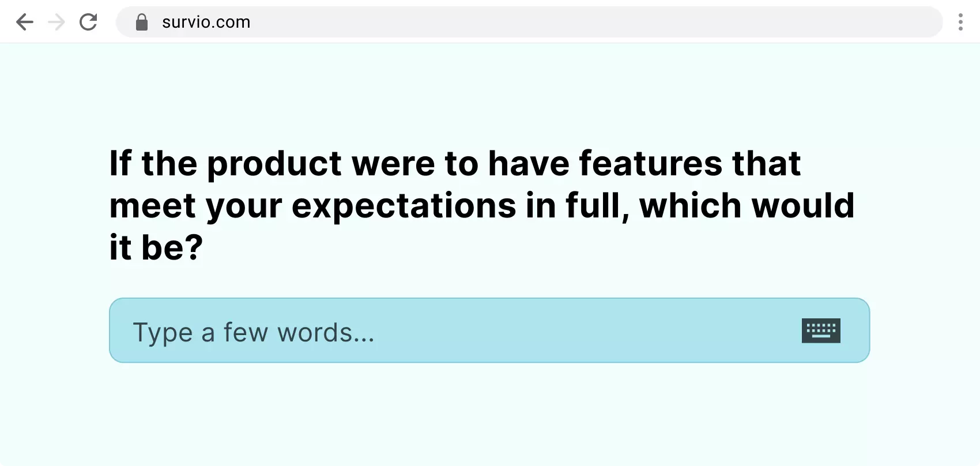Expand the site security details popup
980x466 pixels.
tap(142, 22)
